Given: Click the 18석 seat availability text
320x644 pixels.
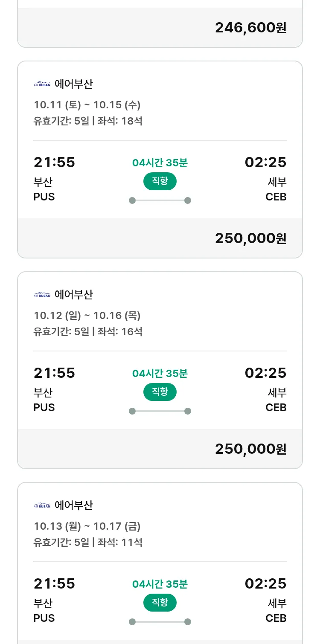Looking at the screenshot, I should (131, 121).
